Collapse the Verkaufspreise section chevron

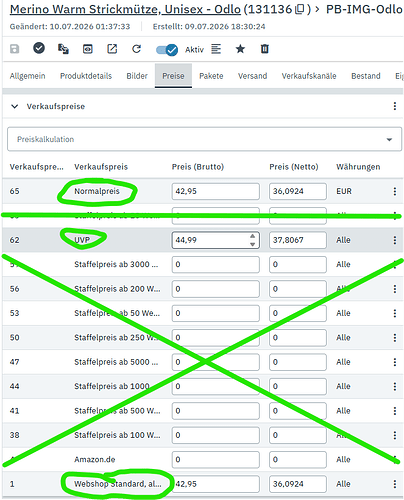pos(14,106)
